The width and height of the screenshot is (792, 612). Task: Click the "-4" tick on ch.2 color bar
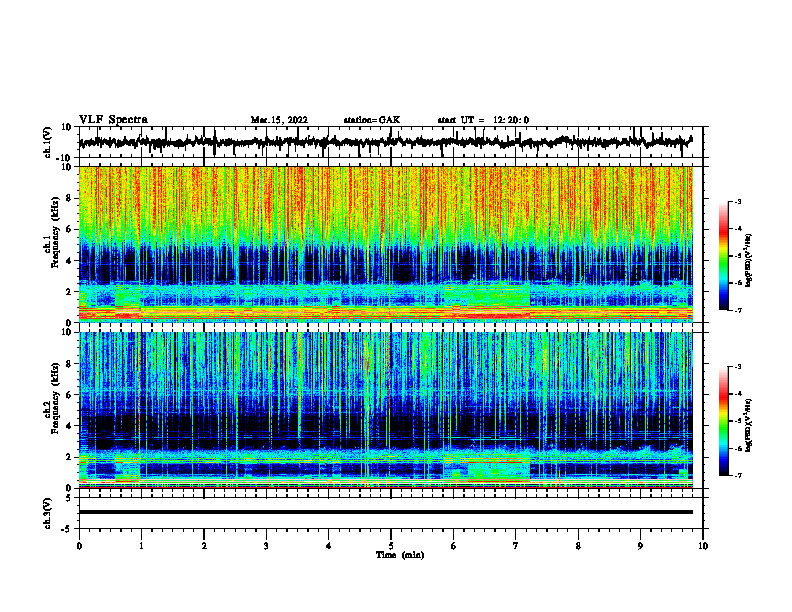coord(737,394)
